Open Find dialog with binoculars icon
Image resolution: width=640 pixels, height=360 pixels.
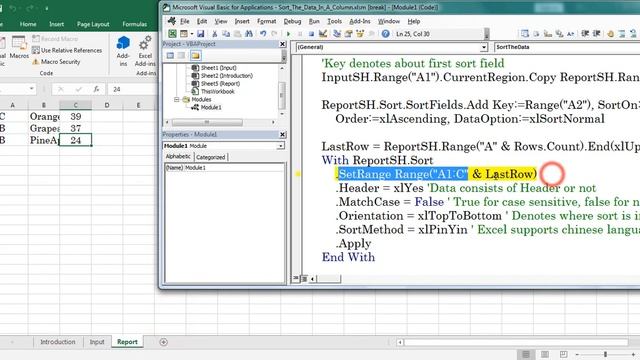click(249, 34)
